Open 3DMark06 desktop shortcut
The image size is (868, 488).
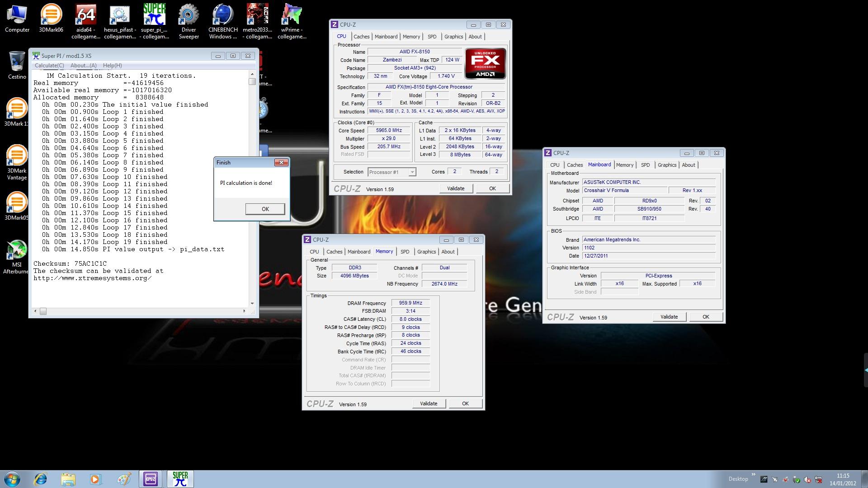click(51, 19)
